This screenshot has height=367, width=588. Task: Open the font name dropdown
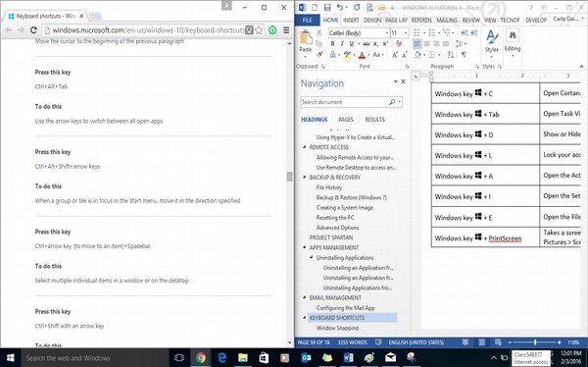coord(387,33)
